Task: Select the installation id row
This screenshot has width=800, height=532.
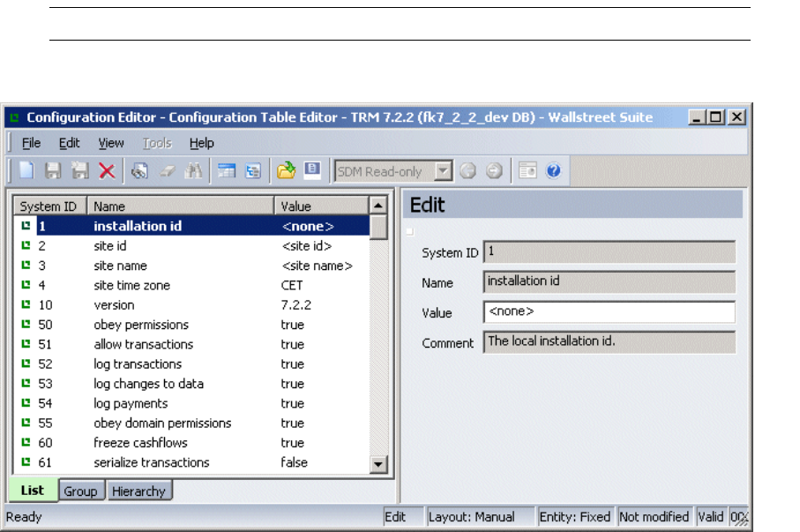Action: [x=191, y=226]
